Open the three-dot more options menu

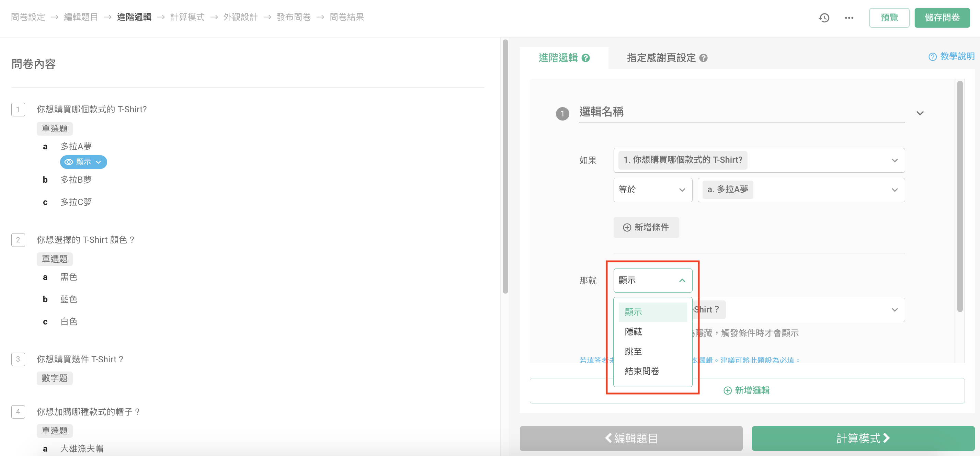pos(849,18)
